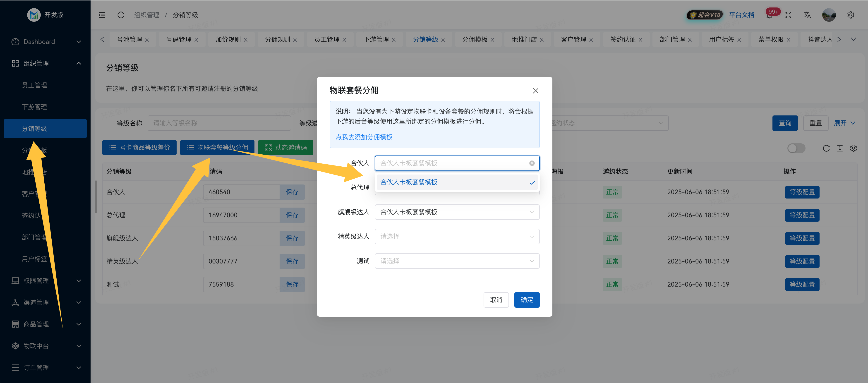Open the 测试 level template dropdown

coord(457,261)
